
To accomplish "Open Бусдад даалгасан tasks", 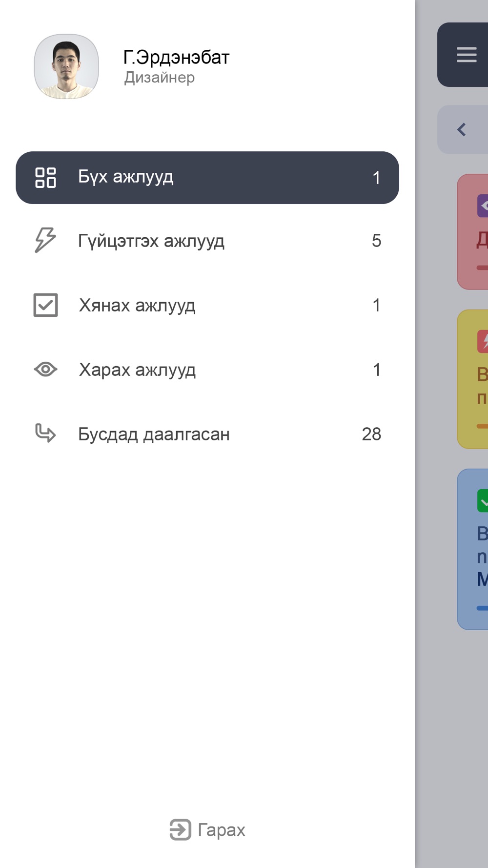I will tap(207, 434).
